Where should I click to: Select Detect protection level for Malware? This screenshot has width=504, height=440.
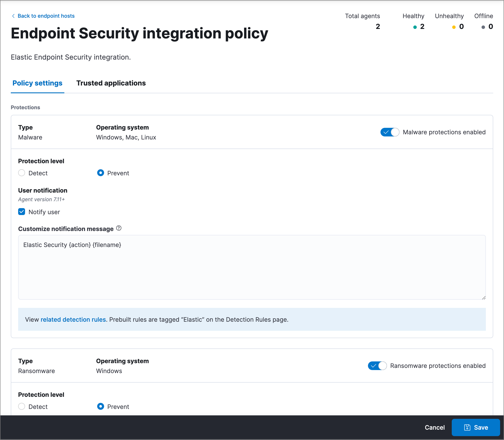(22, 173)
